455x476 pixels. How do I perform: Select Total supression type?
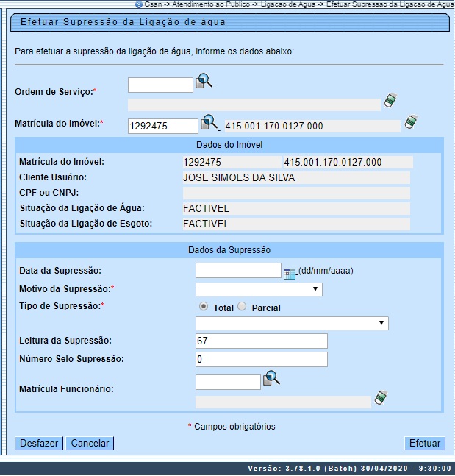point(204,307)
